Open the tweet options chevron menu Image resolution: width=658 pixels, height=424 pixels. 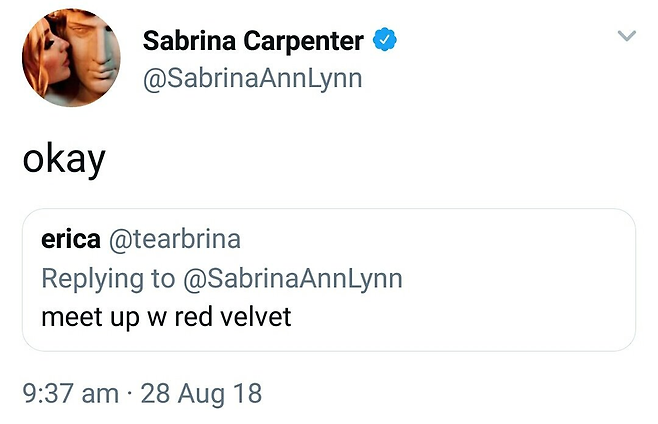tap(627, 36)
